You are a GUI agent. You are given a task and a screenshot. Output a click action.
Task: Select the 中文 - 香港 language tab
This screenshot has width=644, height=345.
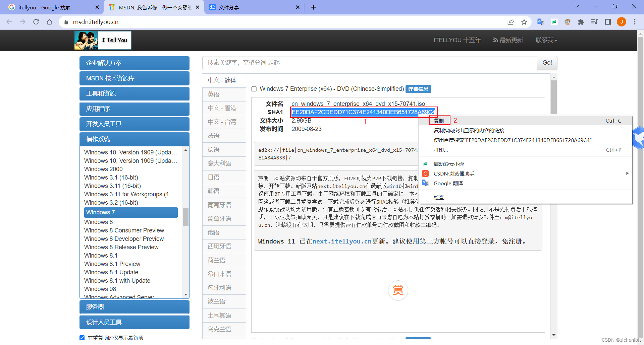coord(224,108)
